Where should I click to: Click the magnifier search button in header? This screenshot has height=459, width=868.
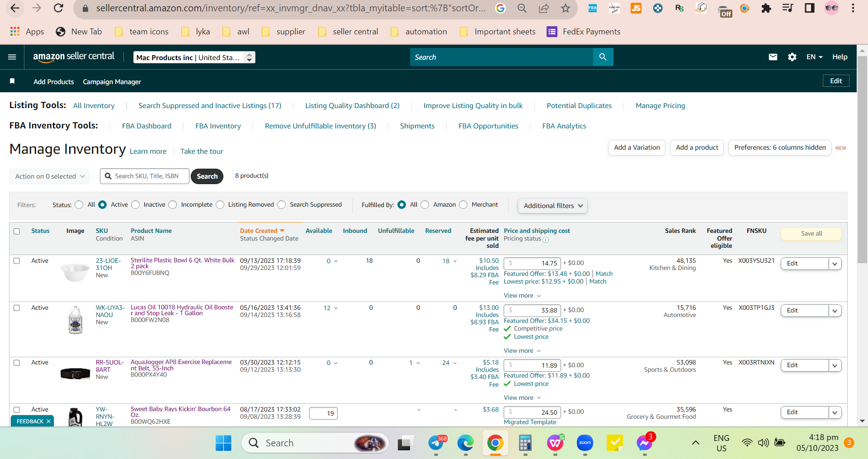[603, 57]
